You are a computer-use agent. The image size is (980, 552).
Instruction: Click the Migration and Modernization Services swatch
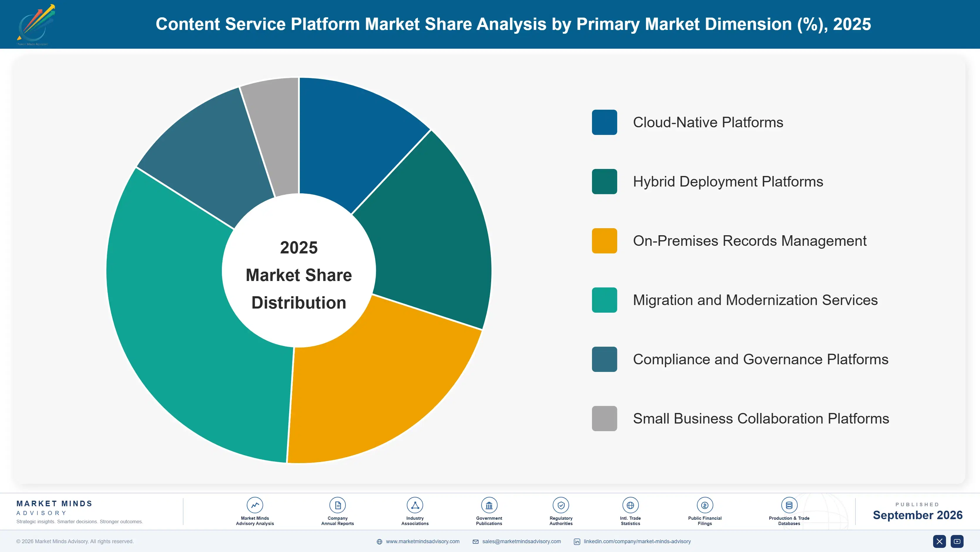[x=605, y=300]
